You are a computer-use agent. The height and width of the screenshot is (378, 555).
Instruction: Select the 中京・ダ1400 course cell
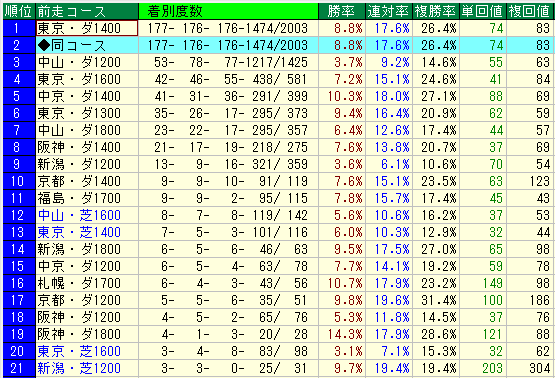click(x=87, y=96)
